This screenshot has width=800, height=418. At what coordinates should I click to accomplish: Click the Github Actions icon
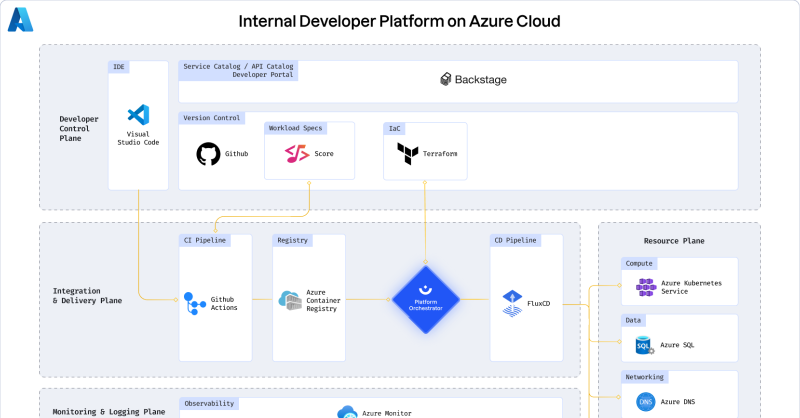[x=194, y=303]
